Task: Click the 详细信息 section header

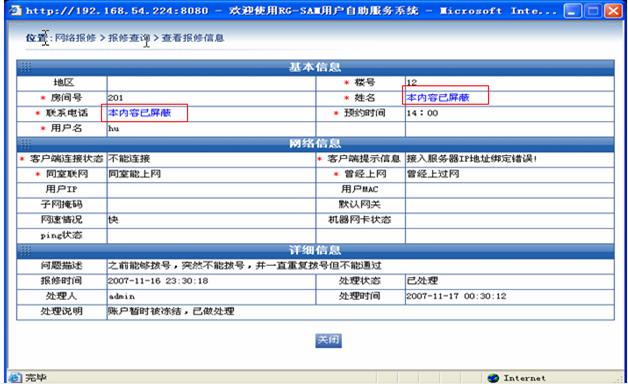Action: point(315,250)
